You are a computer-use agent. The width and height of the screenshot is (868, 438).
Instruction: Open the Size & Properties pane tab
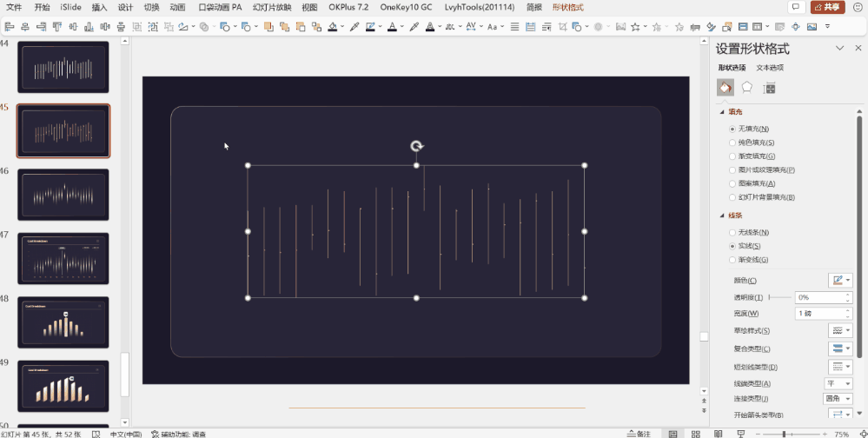pyautogui.click(x=769, y=88)
